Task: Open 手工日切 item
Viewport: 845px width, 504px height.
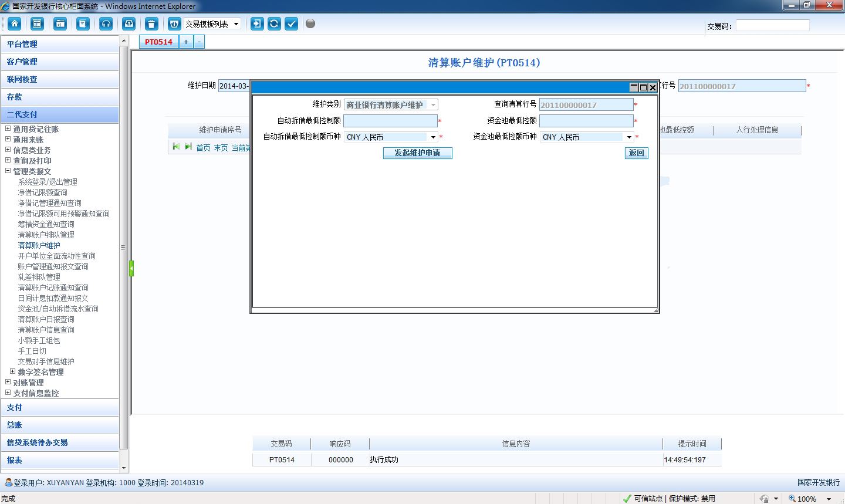Action: point(32,351)
